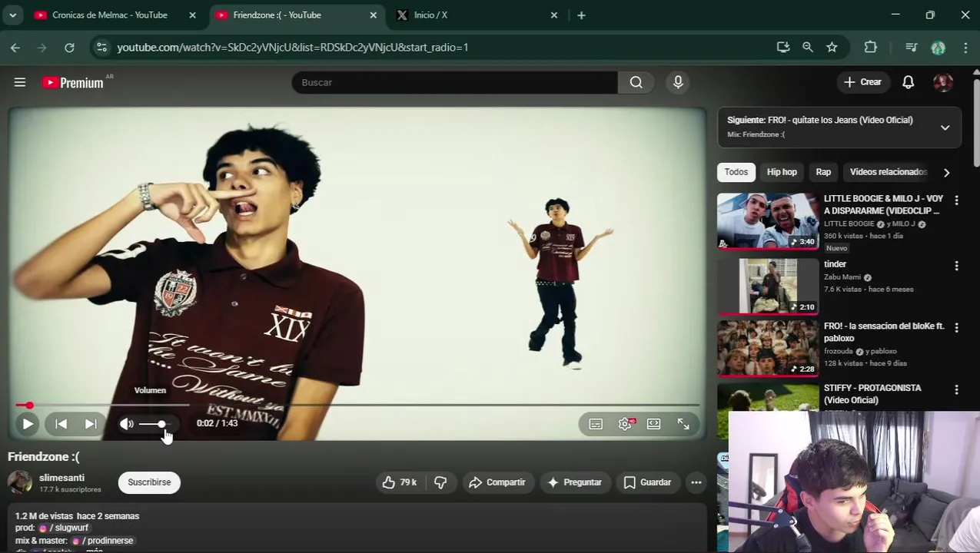980x553 pixels.
Task: Open options for tinder video
Action: [x=956, y=266]
